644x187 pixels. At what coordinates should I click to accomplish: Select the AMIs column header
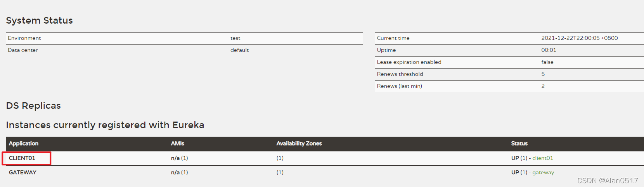point(178,143)
